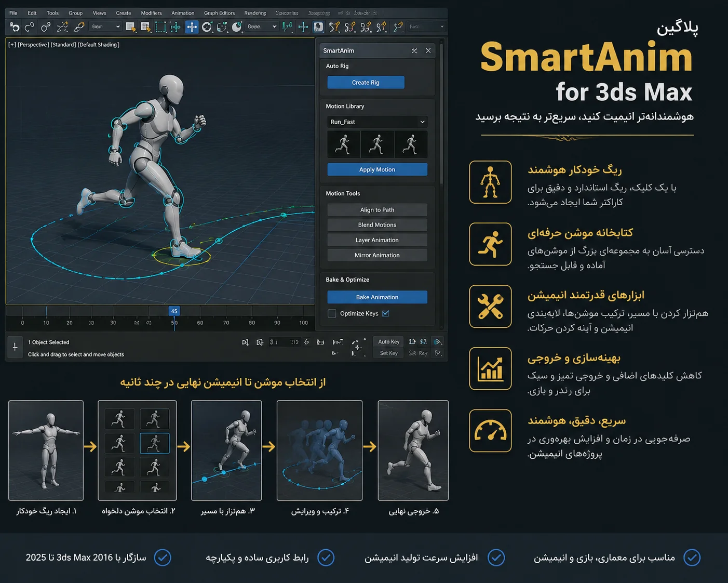Click the Unlink Selection icon
The image size is (728, 583).
pos(62,27)
